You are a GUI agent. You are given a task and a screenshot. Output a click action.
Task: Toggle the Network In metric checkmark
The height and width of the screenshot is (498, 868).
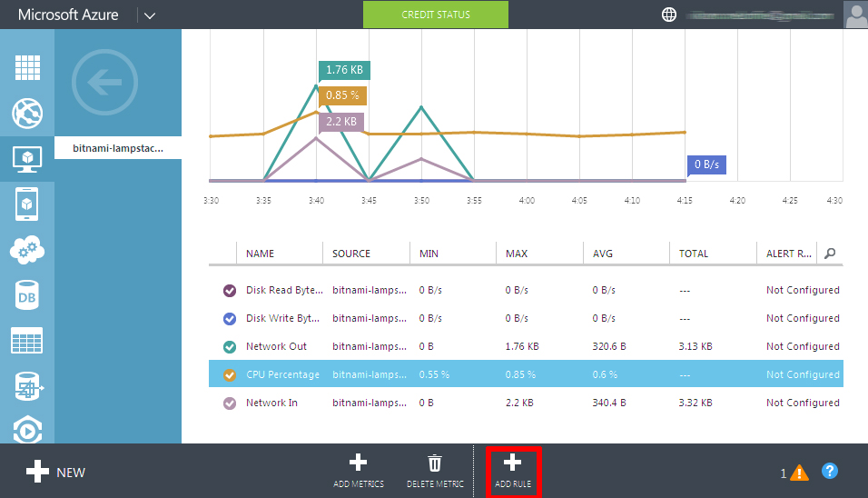(229, 403)
